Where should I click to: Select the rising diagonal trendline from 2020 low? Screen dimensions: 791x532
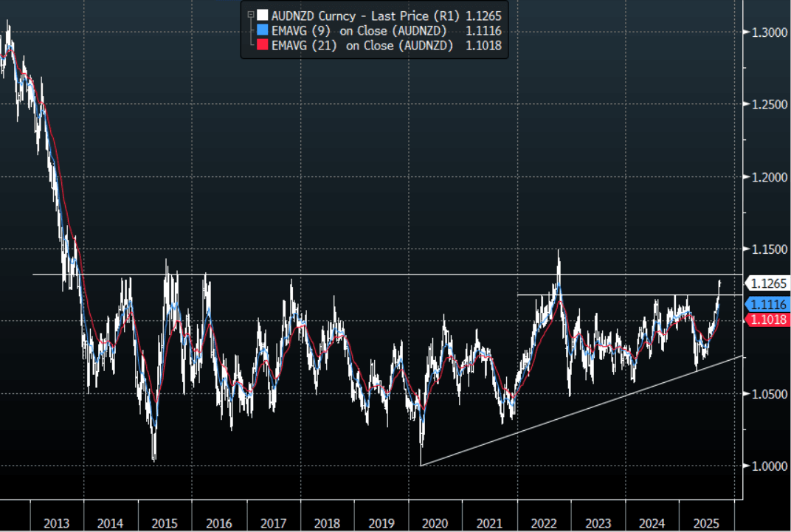[x=580, y=411]
